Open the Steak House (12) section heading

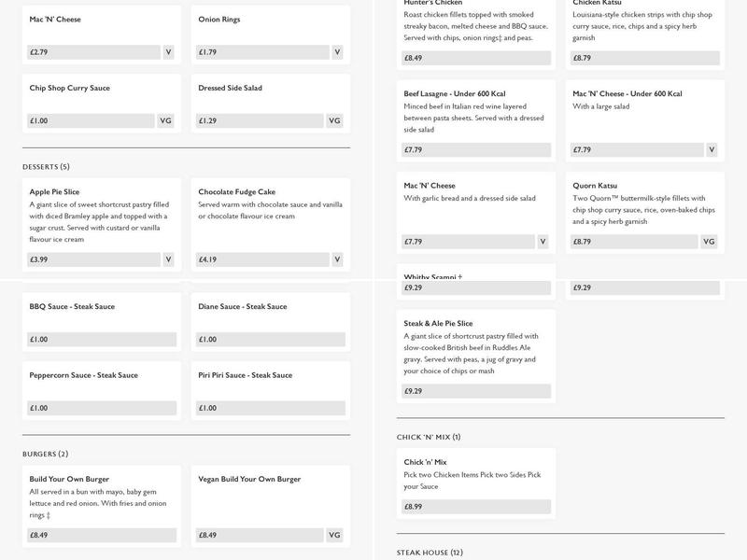(x=430, y=553)
